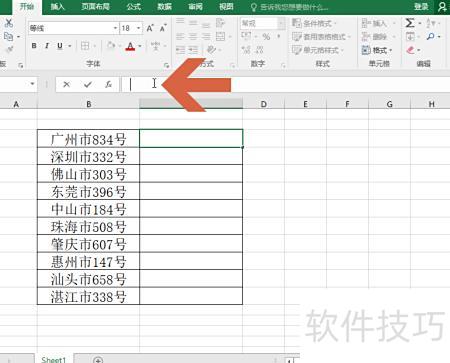Click the Copy icon
Viewport: 450px width, 363px height.
click(8, 36)
